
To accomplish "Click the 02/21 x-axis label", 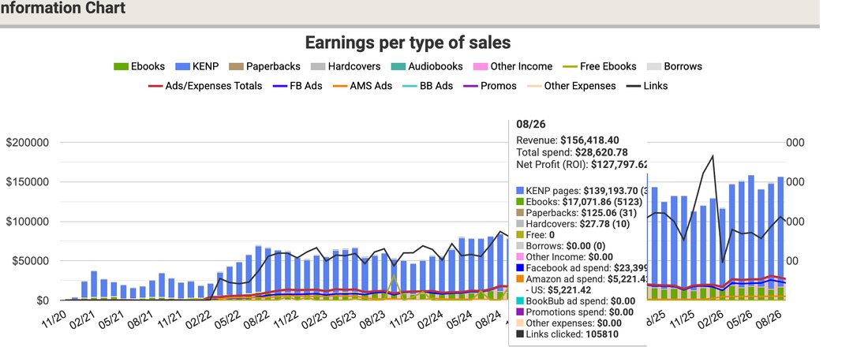I will (x=84, y=318).
